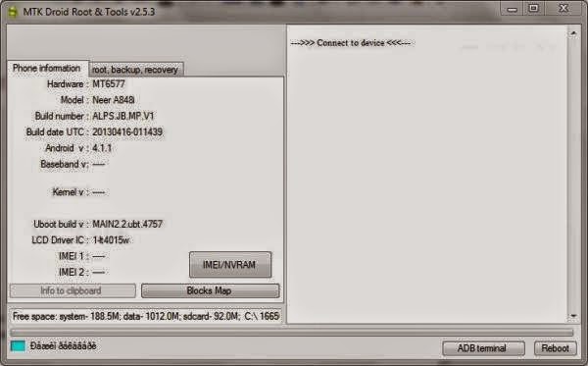Viewport: 588px width, 366px height.
Task: Click build date 20130416-011439
Action: tap(127, 132)
